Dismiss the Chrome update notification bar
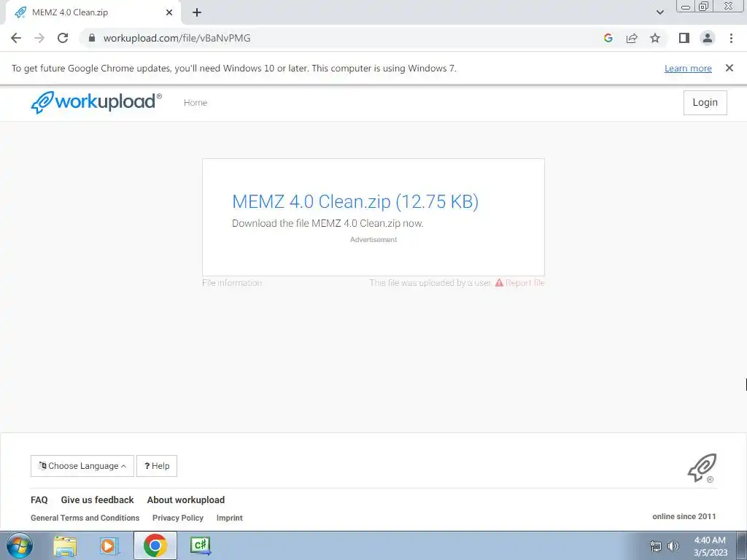This screenshot has width=747, height=560. pos(729,68)
